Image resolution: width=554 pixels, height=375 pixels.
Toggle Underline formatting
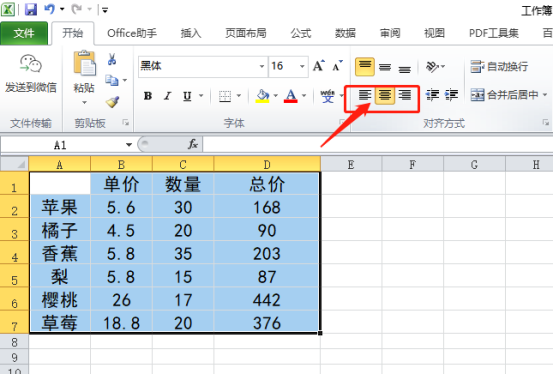tap(187, 96)
